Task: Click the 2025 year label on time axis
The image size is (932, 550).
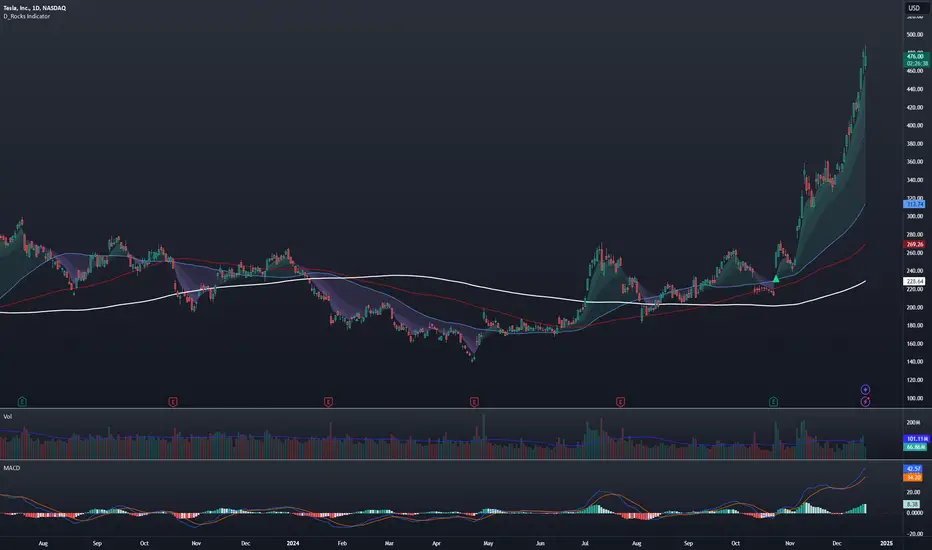Action: coord(886,543)
